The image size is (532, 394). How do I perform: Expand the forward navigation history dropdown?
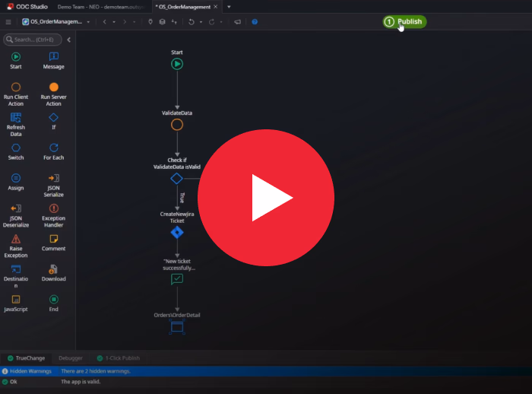click(x=134, y=22)
